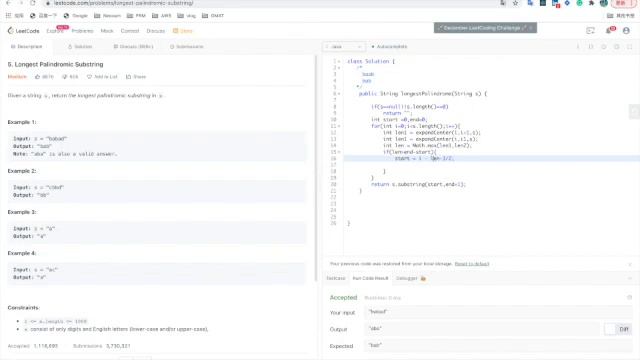The image size is (640, 360).
Task: Click the problem title Longest Palindromic Substring
Action: 55,64
